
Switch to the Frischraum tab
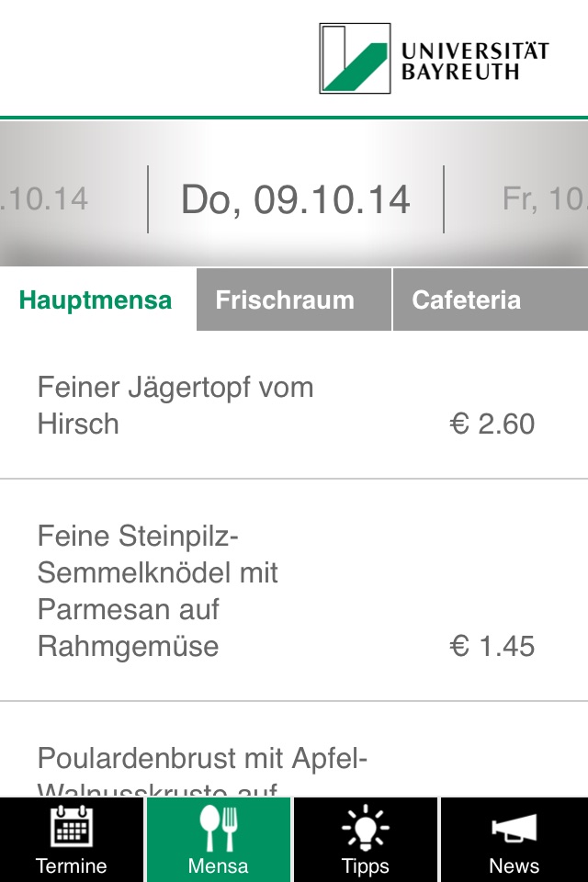click(x=285, y=300)
